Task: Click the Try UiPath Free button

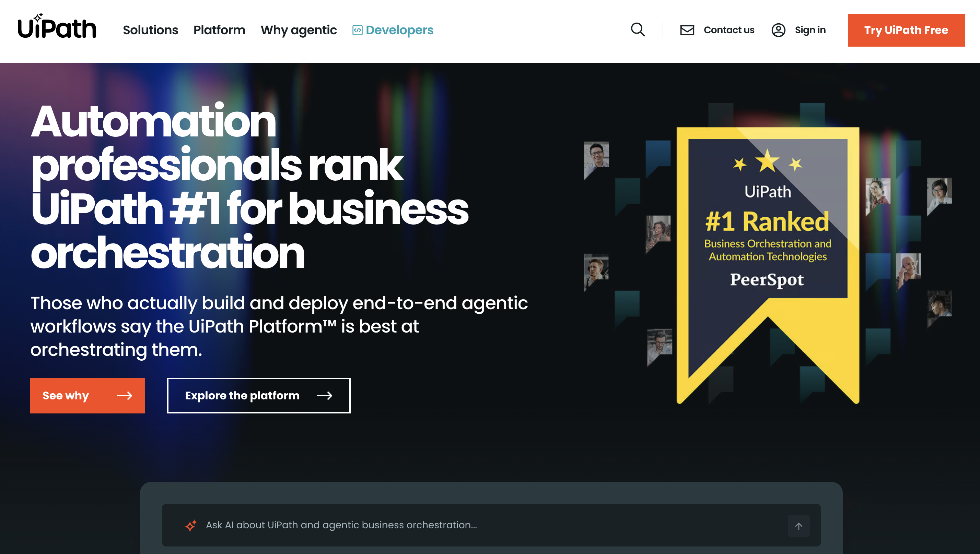Action: (x=906, y=30)
